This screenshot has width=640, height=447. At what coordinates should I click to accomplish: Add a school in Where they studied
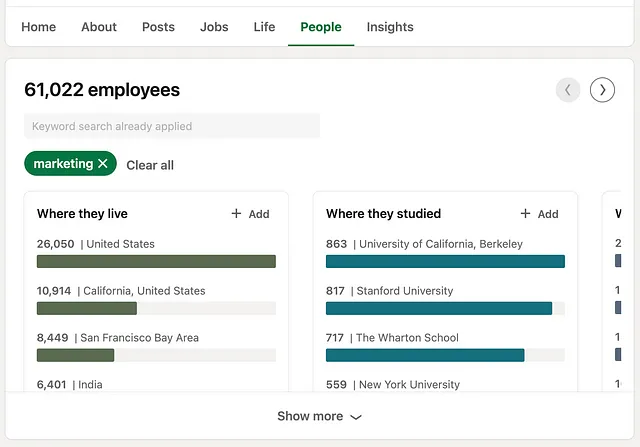click(539, 214)
